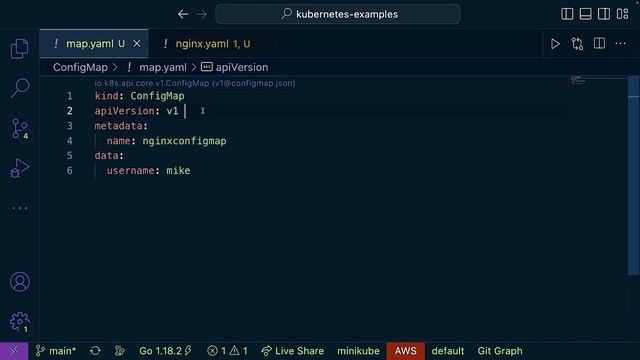Open editor More Actions ellipsis
640x360 pixels.
click(620, 44)
